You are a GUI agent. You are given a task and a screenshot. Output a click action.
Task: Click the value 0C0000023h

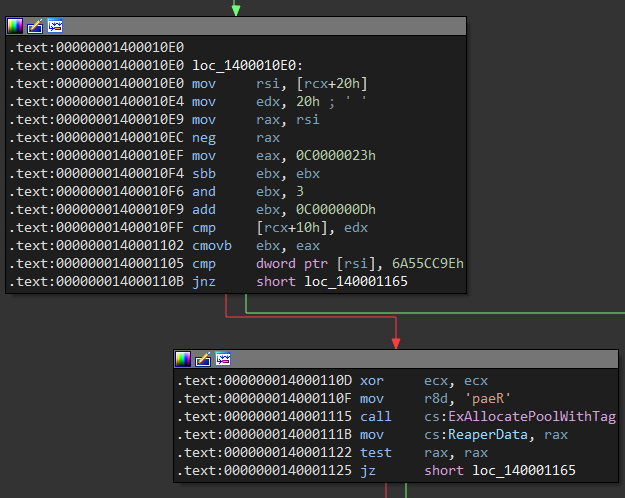[336, 156]
